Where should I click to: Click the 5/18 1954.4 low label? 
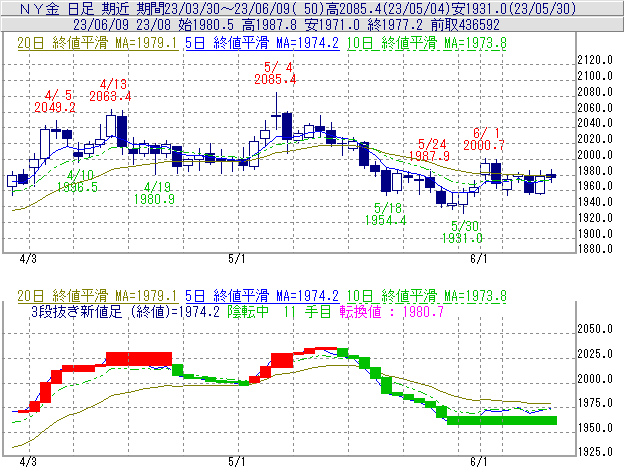click(x=386, y=214)
